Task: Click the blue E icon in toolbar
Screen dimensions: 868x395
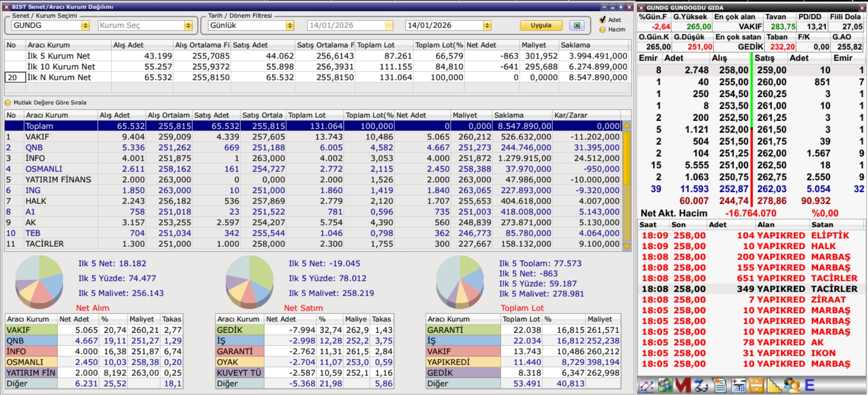Action: pyautogui.click(x=810, y=385)
